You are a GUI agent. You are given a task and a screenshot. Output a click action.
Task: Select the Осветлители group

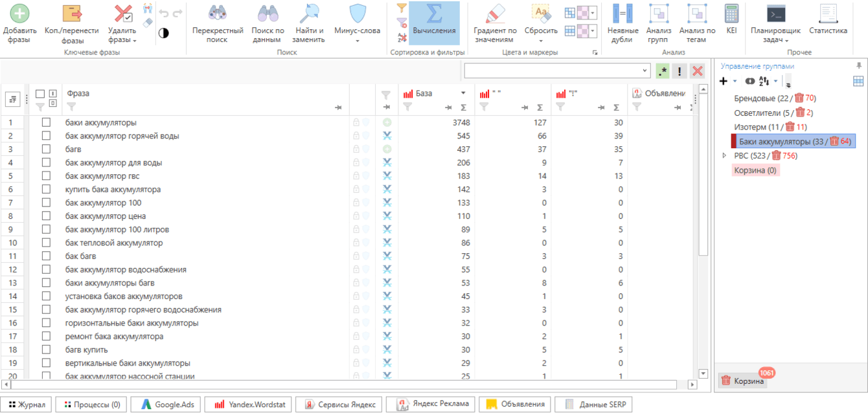coord(773,112)
